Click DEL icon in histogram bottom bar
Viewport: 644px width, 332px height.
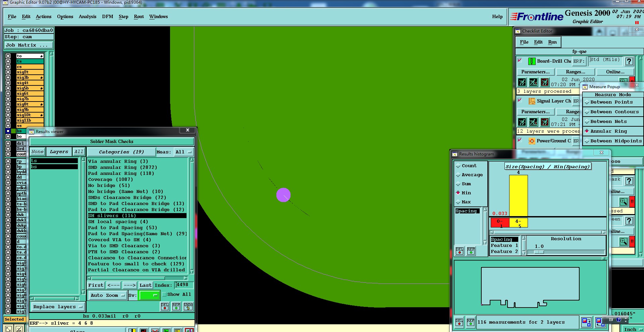coord(459,322)
